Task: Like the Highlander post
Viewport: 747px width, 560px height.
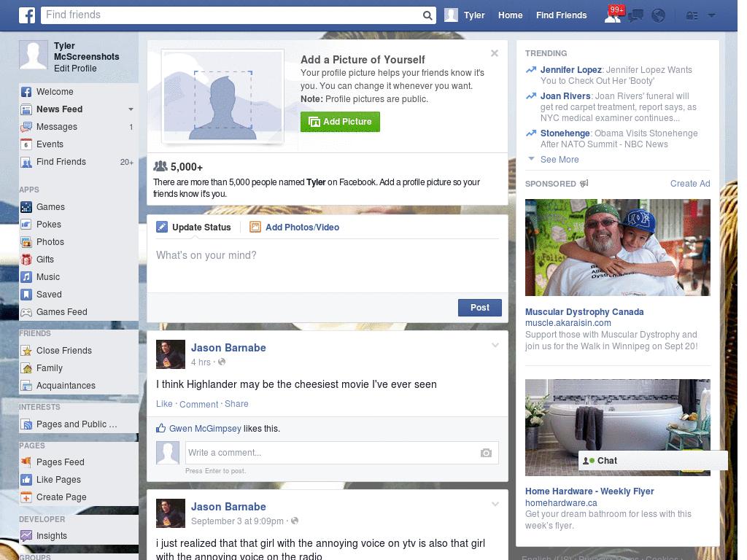Action: tap(164, 404)
